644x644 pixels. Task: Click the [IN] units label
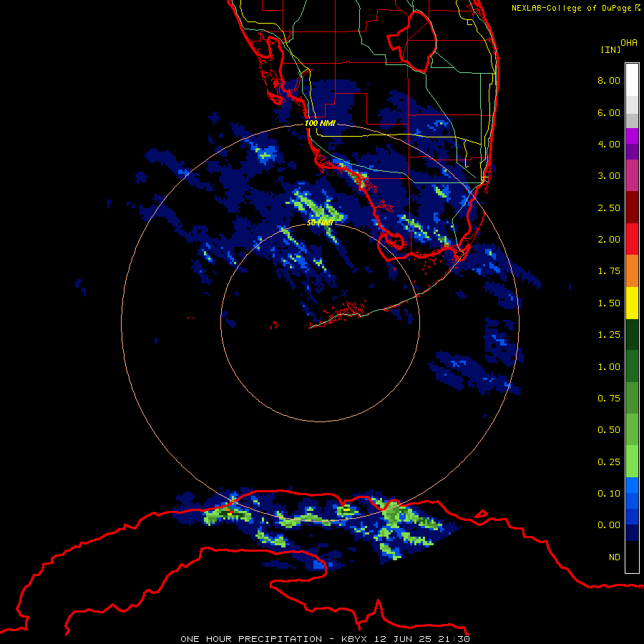[x=610, y=49]
